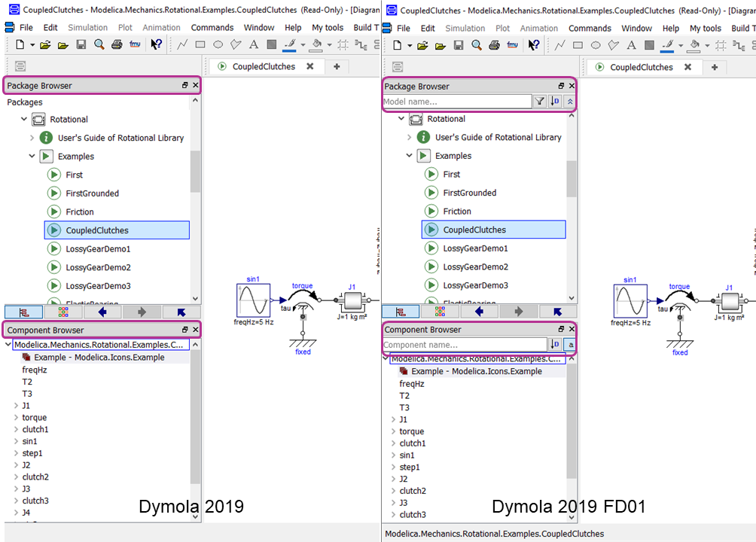
Task: Toggle tree view in Dymola 2019 Package Browser
Action: coord(24,312)
